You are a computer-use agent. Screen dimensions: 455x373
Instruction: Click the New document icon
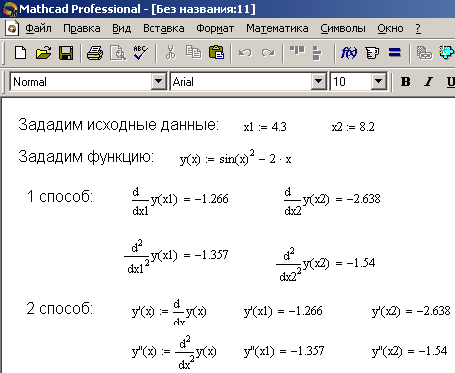click(x=20, y=53)
